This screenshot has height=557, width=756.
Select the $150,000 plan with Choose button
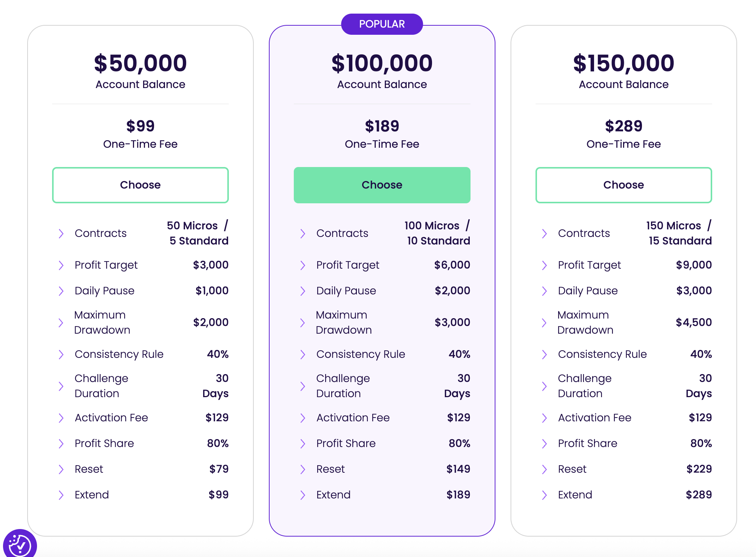point(623,185)
